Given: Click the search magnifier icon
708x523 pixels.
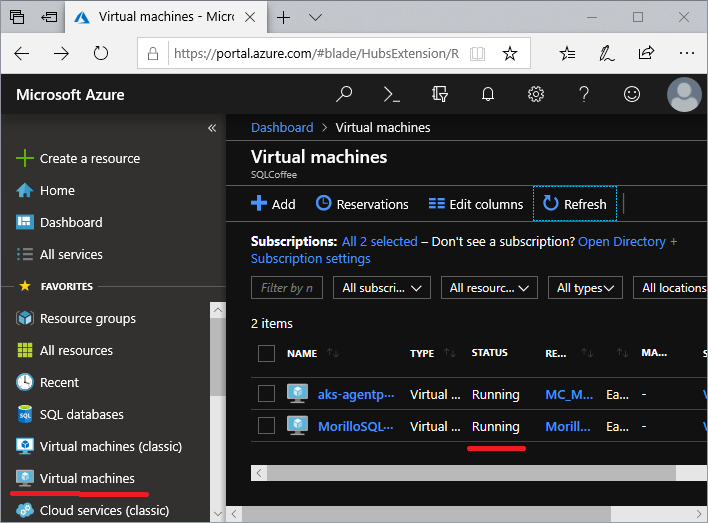Looking at the screenshot, I should (344, 94).
